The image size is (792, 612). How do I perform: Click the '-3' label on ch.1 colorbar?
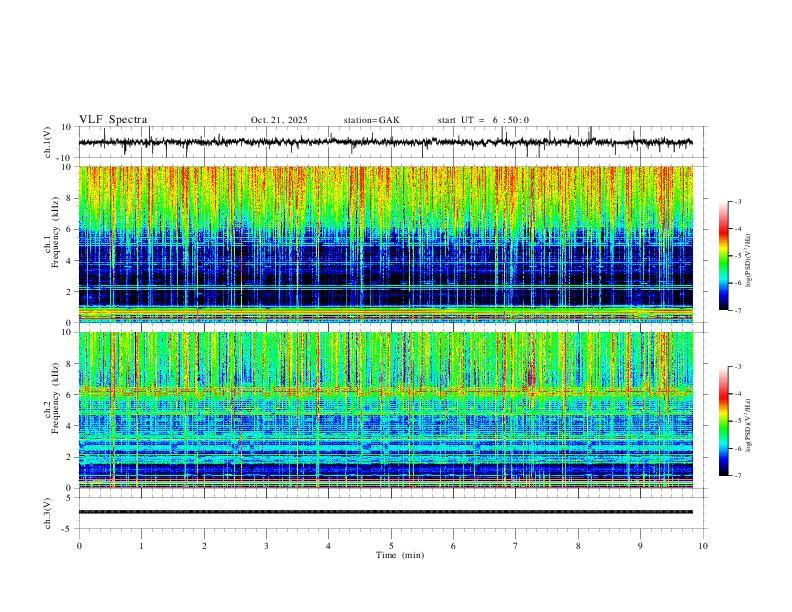coord(737,201)
